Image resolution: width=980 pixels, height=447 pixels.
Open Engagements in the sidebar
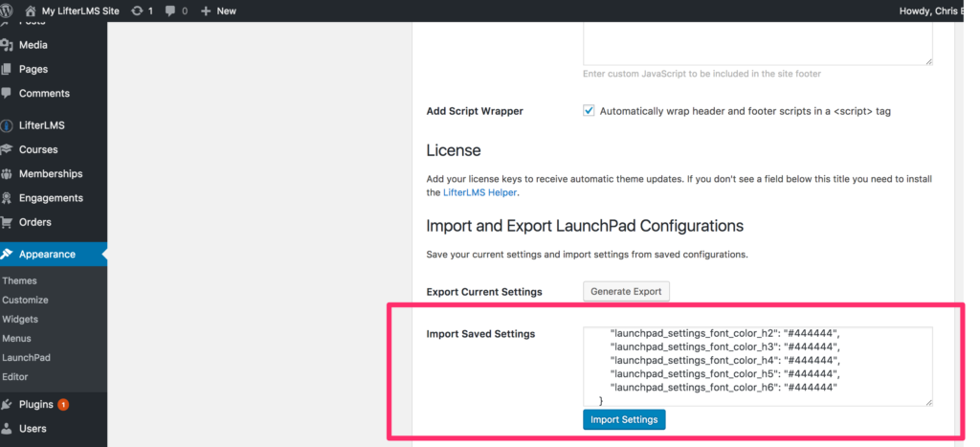(51, 197)
